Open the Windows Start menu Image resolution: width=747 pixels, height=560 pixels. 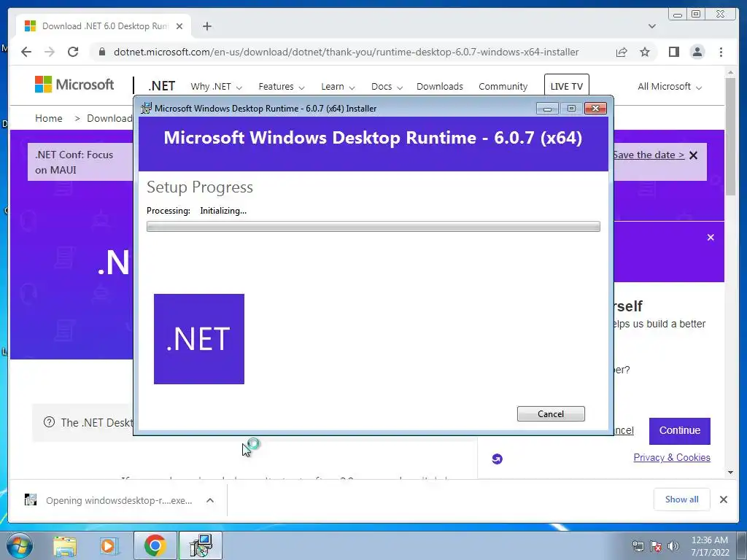click(19, 545)
